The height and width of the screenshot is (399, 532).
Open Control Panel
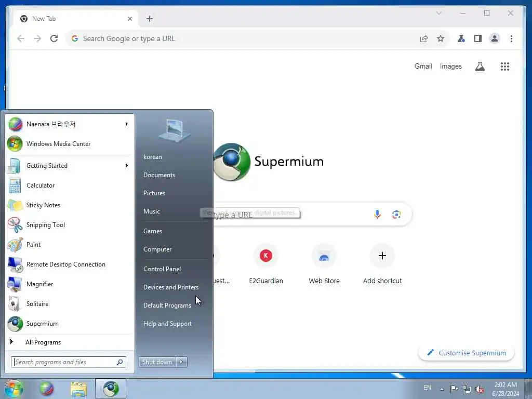162,269
